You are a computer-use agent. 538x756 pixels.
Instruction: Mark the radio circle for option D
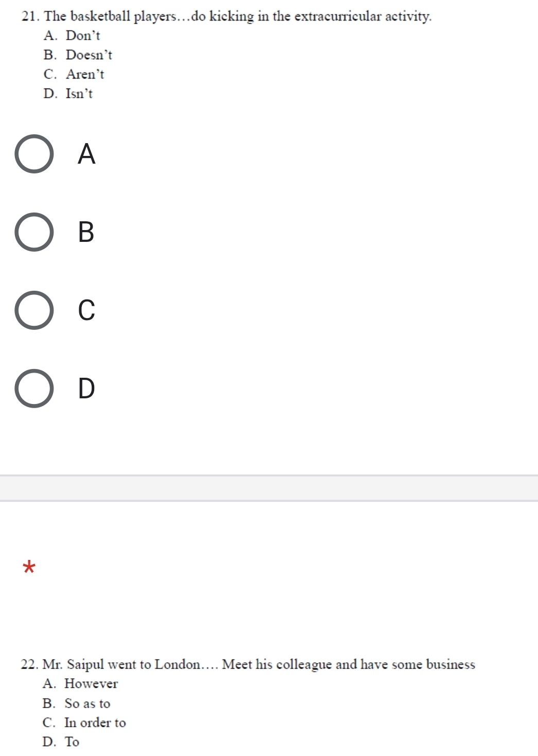point(33,388)
